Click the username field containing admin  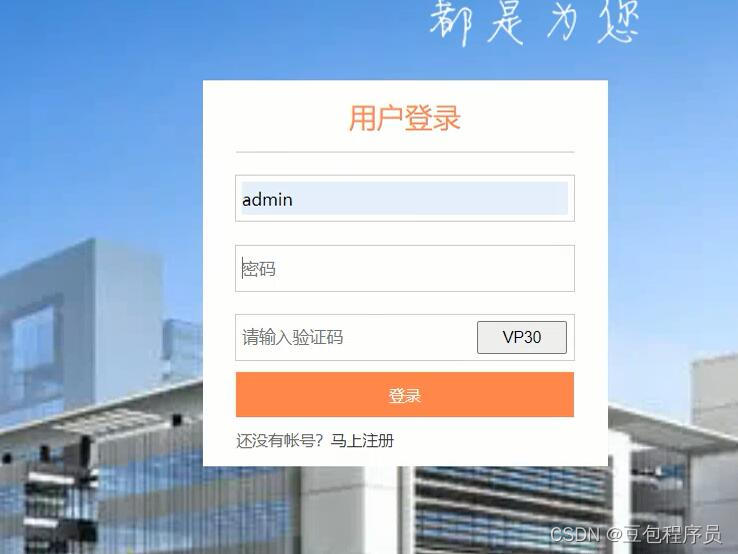(405, 198)
